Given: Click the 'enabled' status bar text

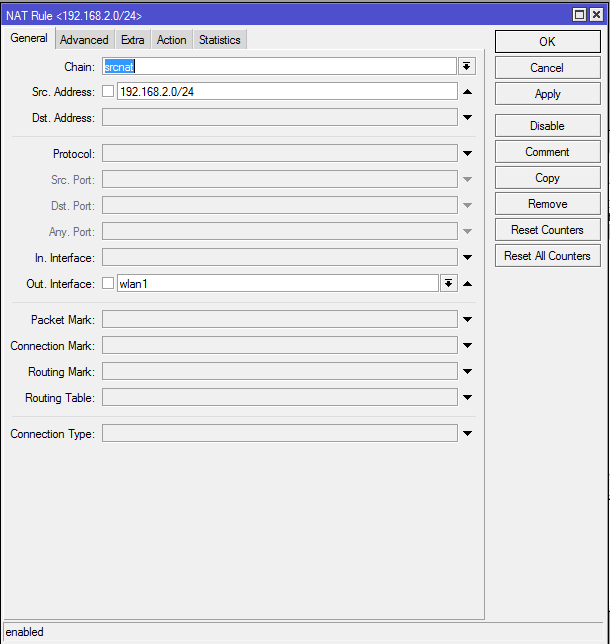Looking at the screenshot, I should pyautogui.click(x=25, y=632).
